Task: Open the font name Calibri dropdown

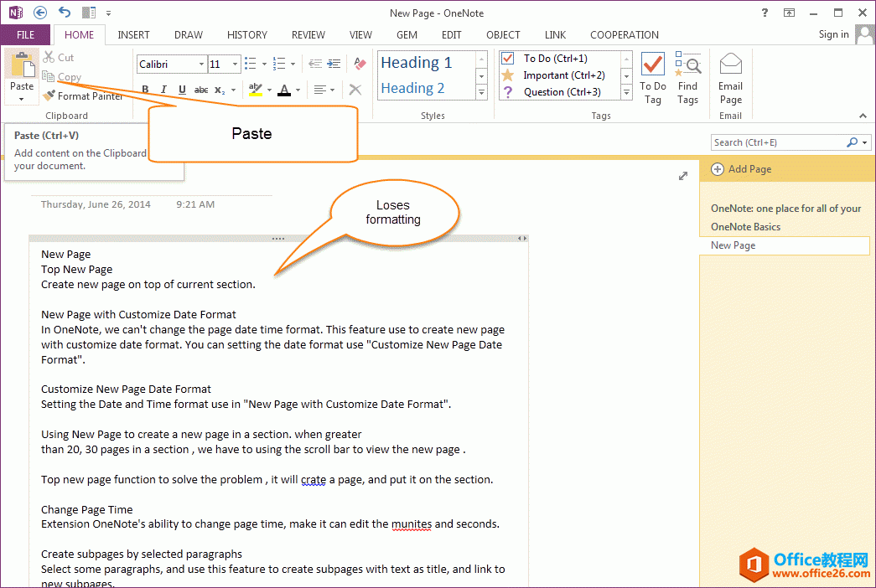Action: pos(201,64)
